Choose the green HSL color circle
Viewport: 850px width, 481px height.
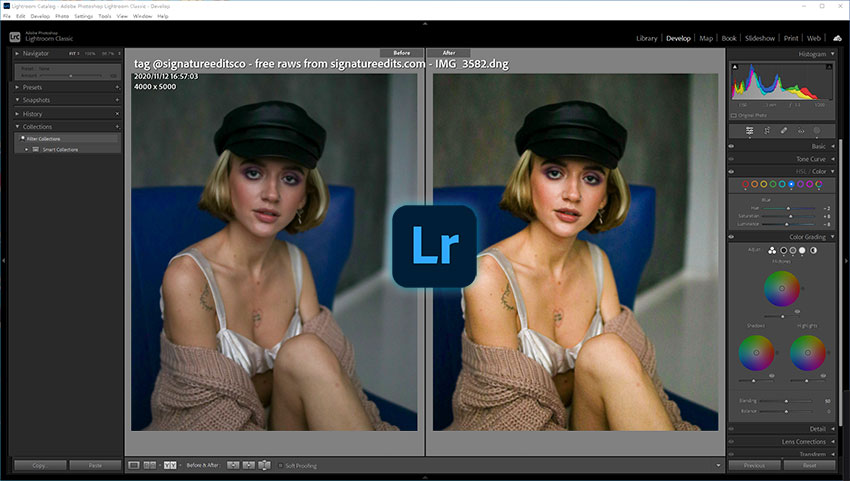click(x=773, y=184)
